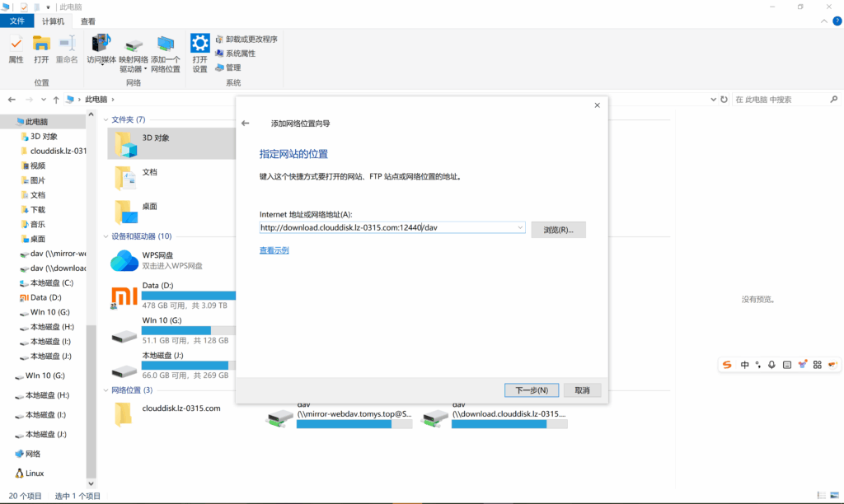Click the 打开设置 gear icon
This screenshot has height=504, width=844.
(x=199, y=44)
